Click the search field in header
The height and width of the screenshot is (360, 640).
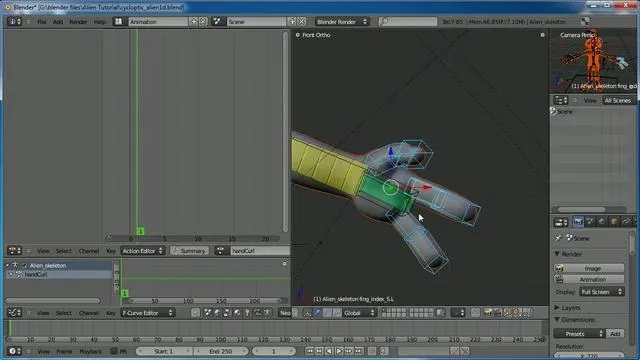point(407,22)
